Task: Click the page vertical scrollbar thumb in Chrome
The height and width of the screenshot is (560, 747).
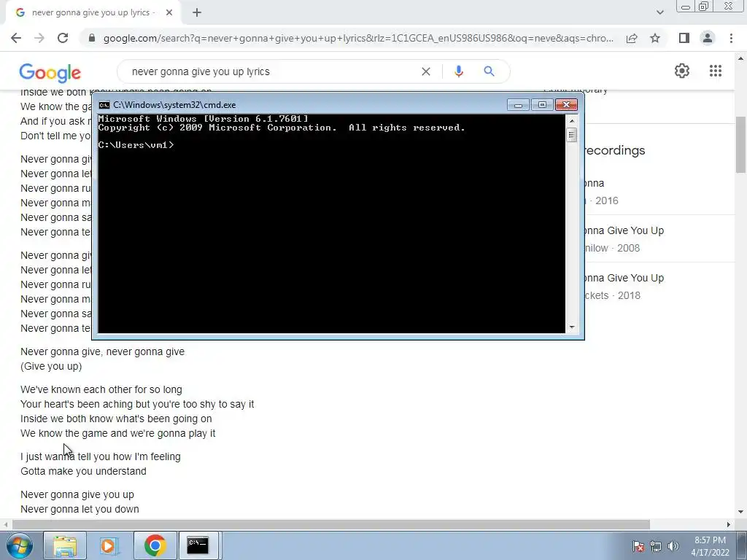Action: pos(740,145)
